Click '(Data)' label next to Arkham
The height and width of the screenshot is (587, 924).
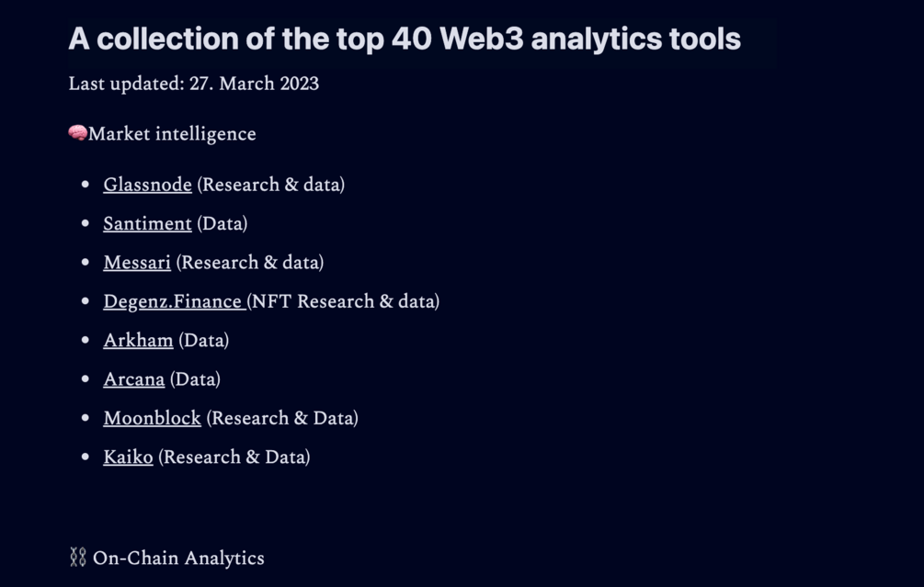[x=204, y=340]
